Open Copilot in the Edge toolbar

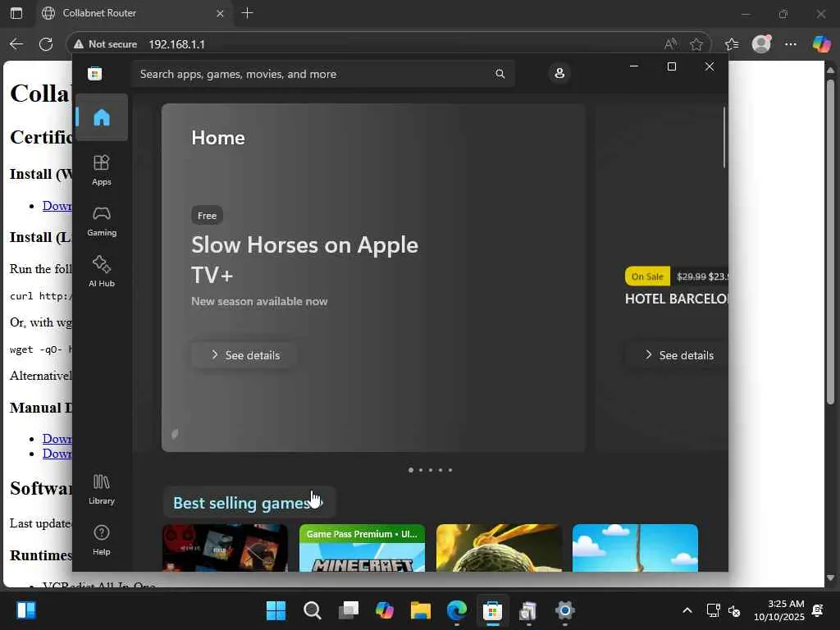(820, 44)
